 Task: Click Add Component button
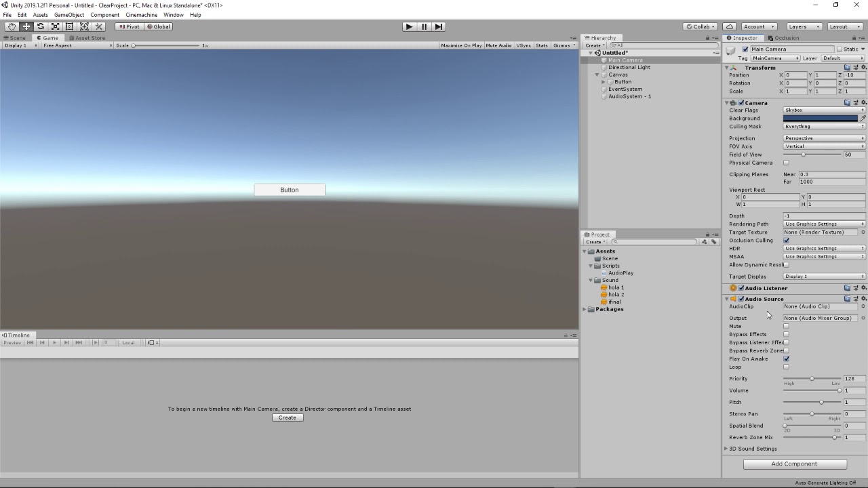[x=795, y=464]
